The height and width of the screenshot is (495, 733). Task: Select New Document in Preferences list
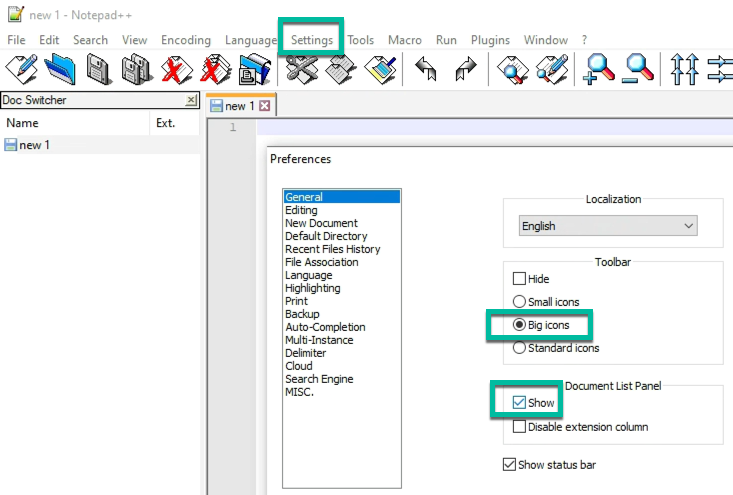point(321,223)
